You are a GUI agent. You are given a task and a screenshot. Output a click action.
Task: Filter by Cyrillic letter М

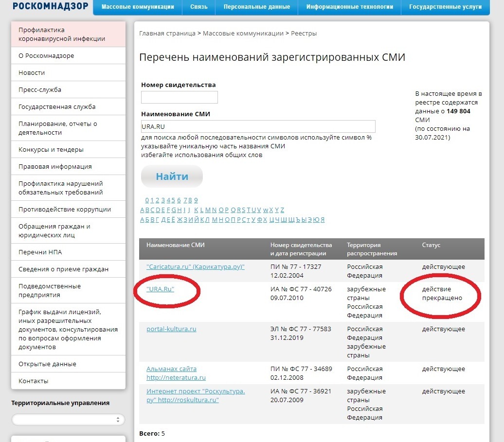tap(215, 220)
